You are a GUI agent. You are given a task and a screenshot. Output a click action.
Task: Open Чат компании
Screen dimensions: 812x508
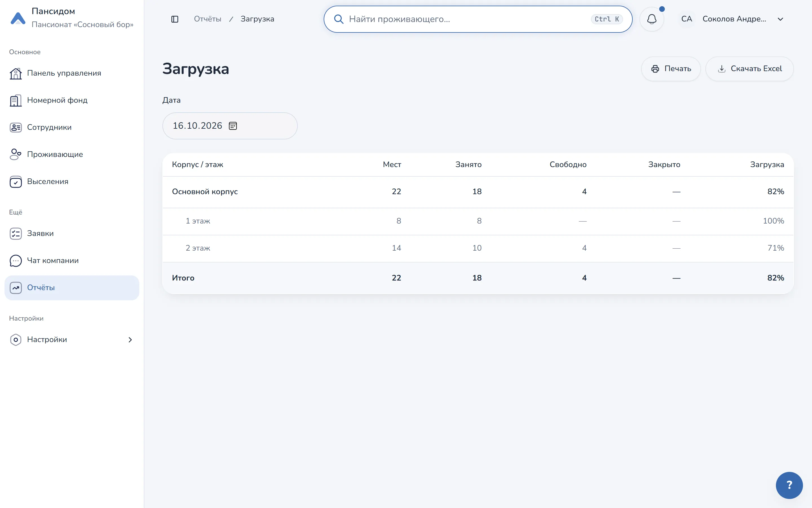point(72,261)
